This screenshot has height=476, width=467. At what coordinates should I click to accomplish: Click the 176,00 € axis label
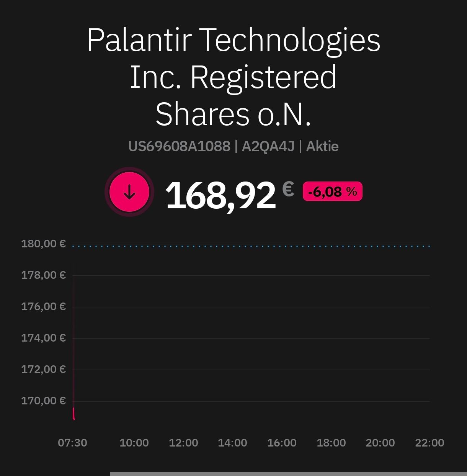coord(43,307)
